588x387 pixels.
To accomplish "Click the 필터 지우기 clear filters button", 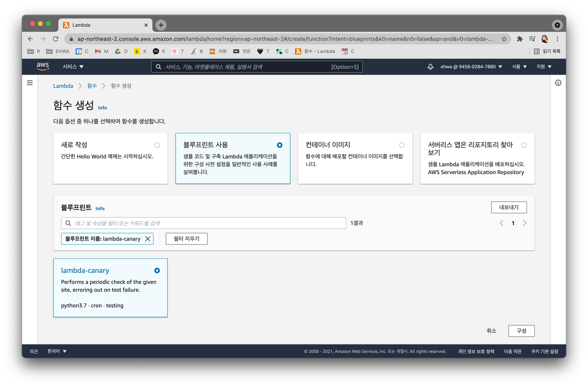I will coord(186,239).
